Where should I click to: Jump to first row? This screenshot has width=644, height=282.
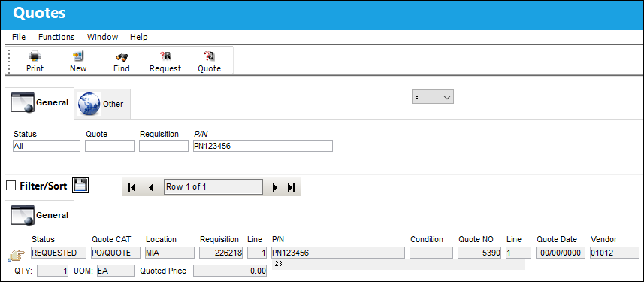tap(132, 187)
